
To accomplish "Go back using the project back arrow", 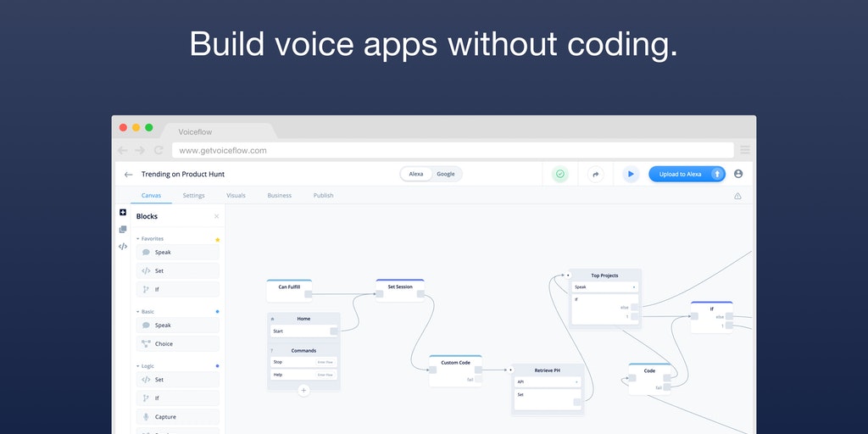I will tap(129, 175).
